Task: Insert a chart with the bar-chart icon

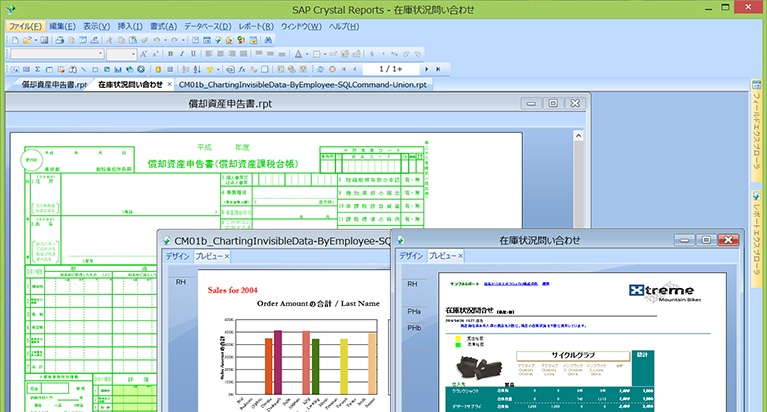Action: coord(118,69)
